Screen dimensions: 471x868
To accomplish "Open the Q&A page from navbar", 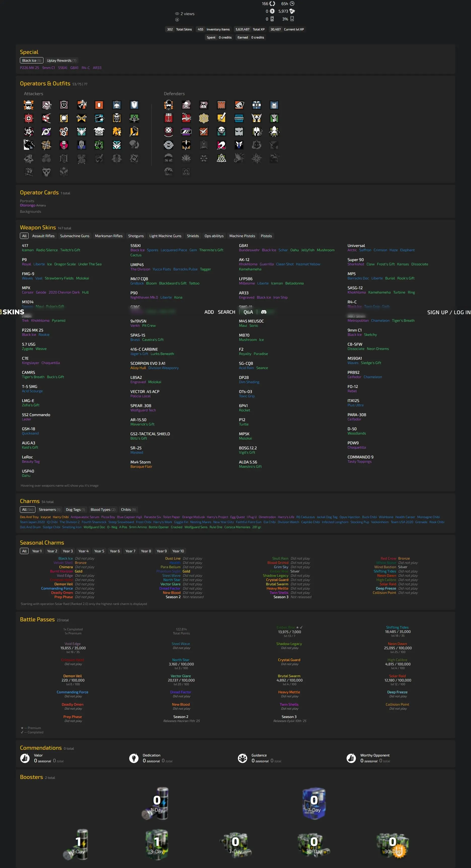I will pos(248,312).
